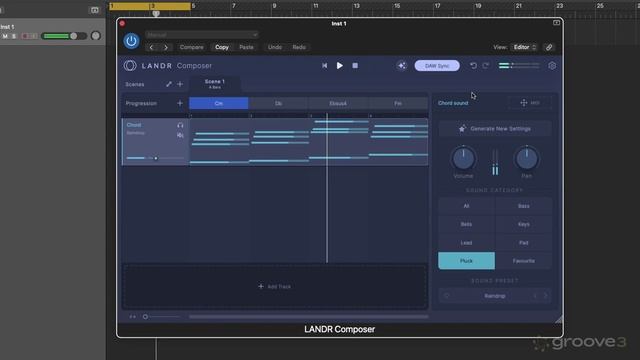Stop playback in LANDR Composer
The image size is (640, 360).
[x=355, y=65]
